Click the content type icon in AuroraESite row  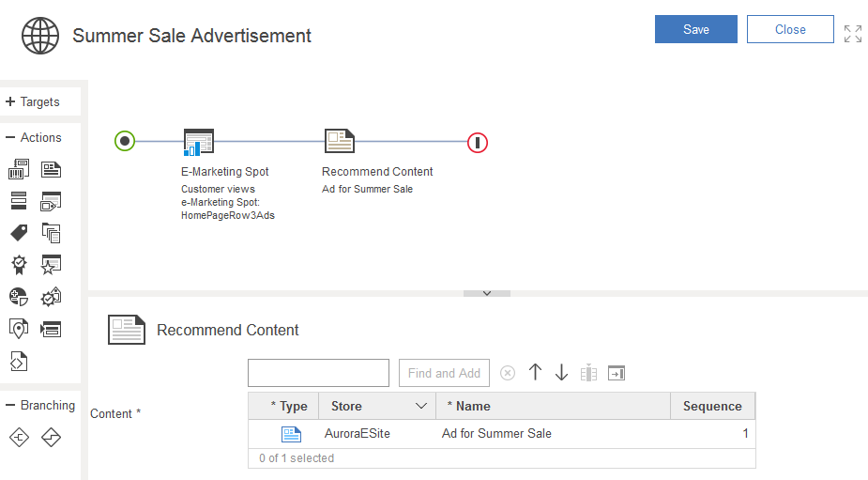coord(291,434)
